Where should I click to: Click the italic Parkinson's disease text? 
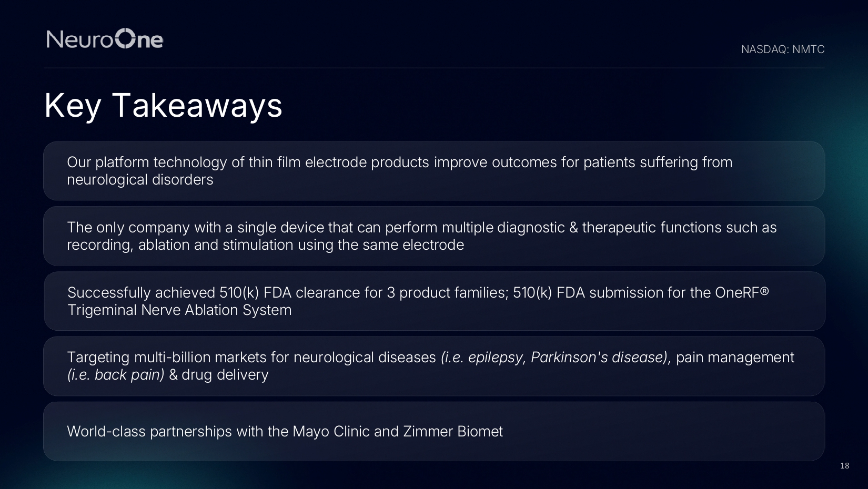598,358
